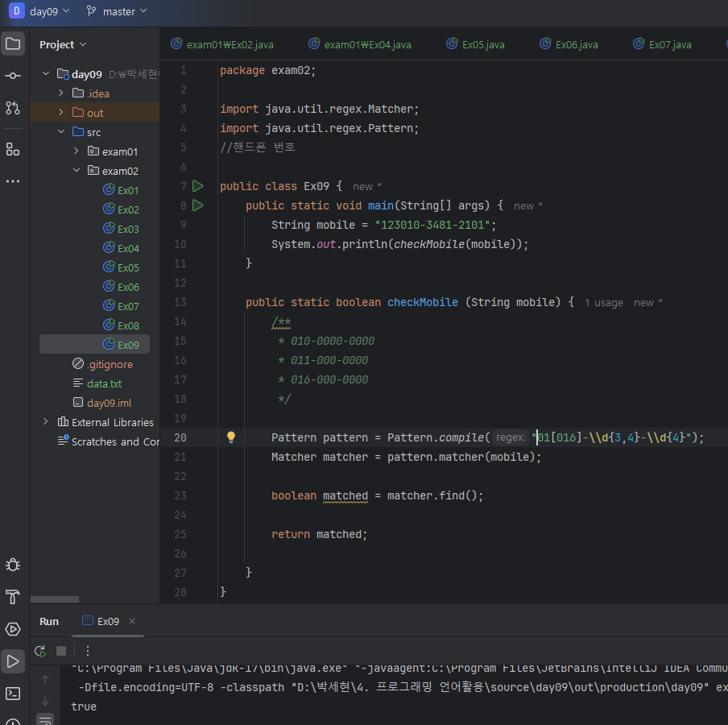
Task: Select Ex03 class in project tree
Action: tap(128, 229)
